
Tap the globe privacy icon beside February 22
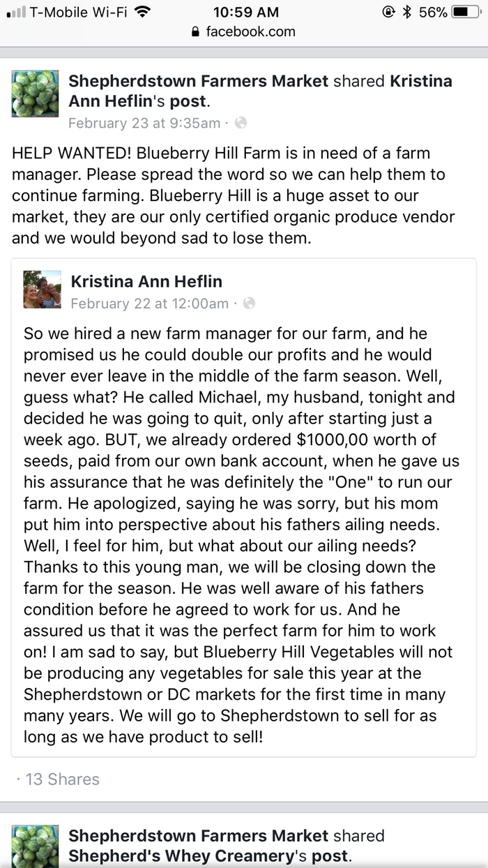[249, 304]
